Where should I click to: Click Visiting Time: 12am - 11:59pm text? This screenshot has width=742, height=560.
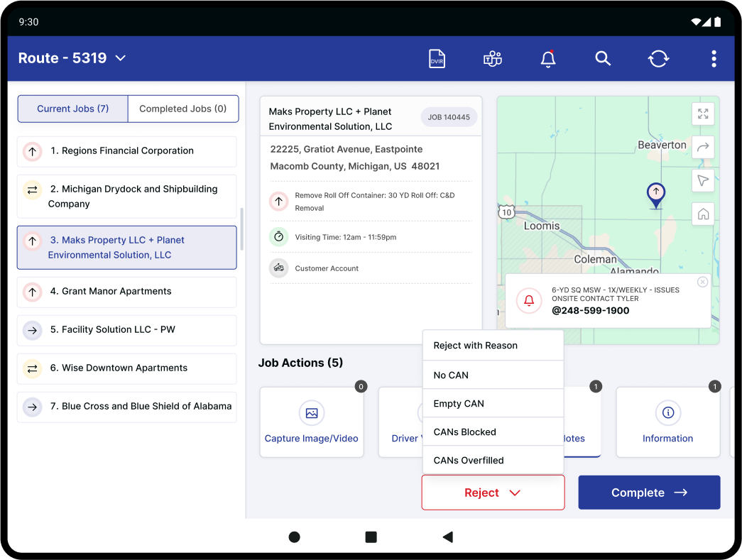coord(346,238)
